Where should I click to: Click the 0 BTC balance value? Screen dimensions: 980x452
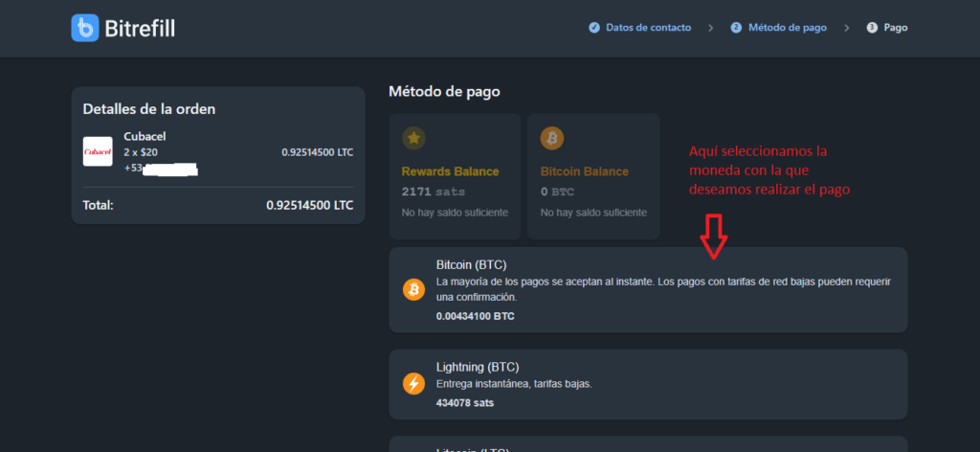pos(557,192)
